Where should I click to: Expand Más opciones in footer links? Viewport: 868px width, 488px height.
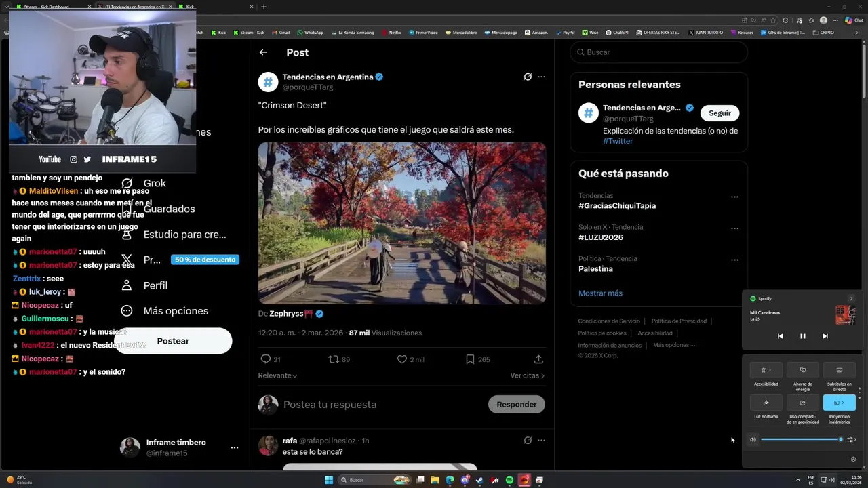pyautogui.click(x=674, y=345)
